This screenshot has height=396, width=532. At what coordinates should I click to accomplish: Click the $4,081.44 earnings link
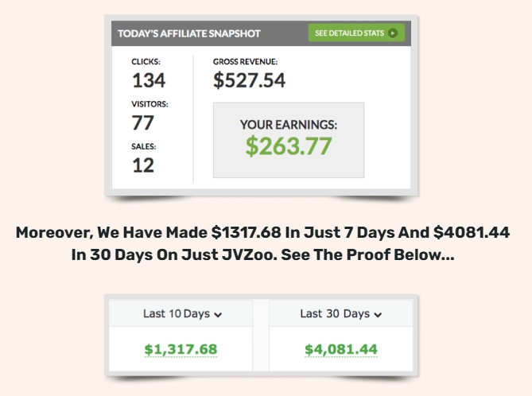(341, 350)
